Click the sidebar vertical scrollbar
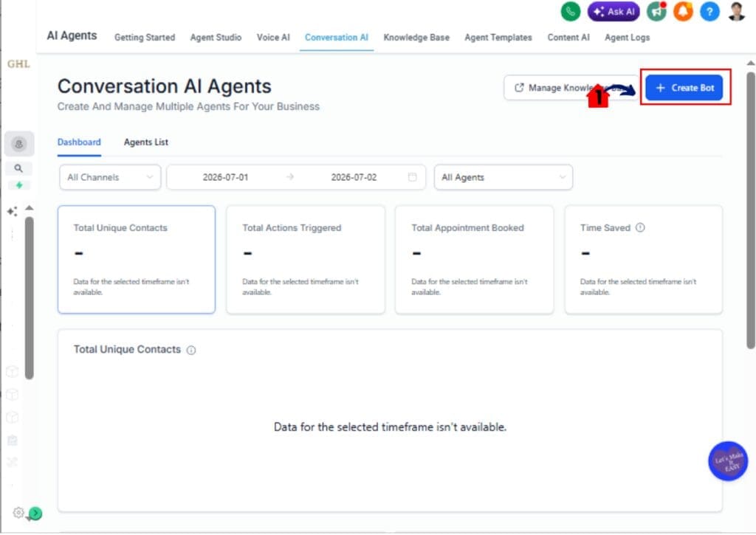The height and width of the screenshot is (535, 756). point(30,298)
